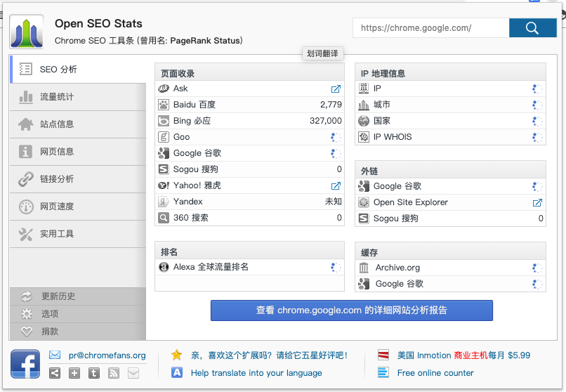Click the Alexa ranking icon
The image size is (566, 392).
(164, 267)
